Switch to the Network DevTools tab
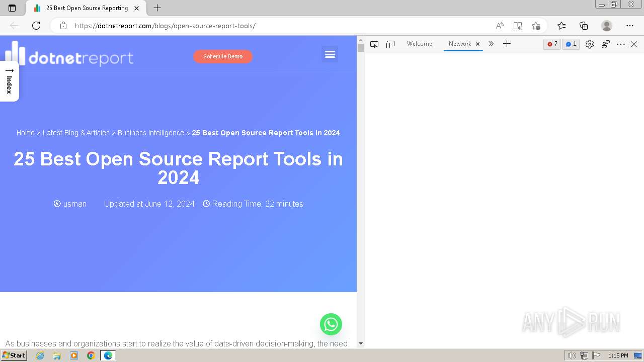 [460, 44]
